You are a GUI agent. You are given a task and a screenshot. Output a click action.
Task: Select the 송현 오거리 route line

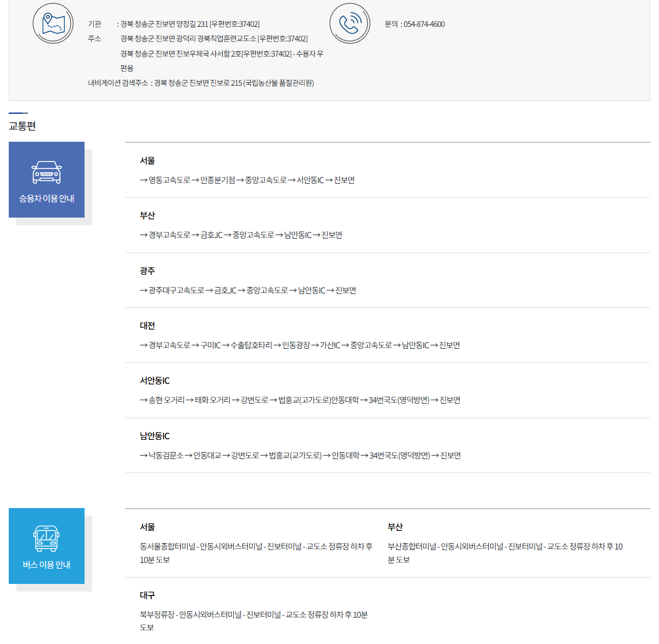(x=300, y=400)
